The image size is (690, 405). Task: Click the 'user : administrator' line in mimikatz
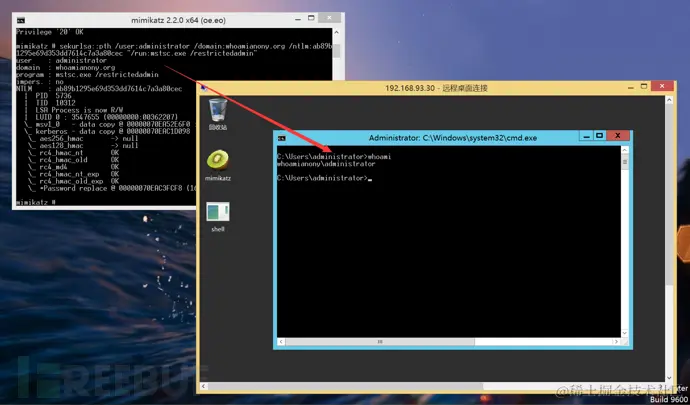(x=61, y=60)
